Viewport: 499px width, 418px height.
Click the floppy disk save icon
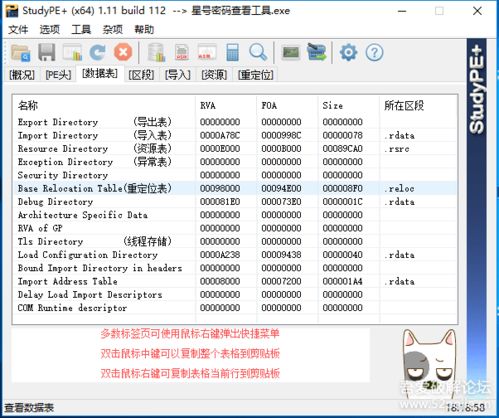(47, 52)
